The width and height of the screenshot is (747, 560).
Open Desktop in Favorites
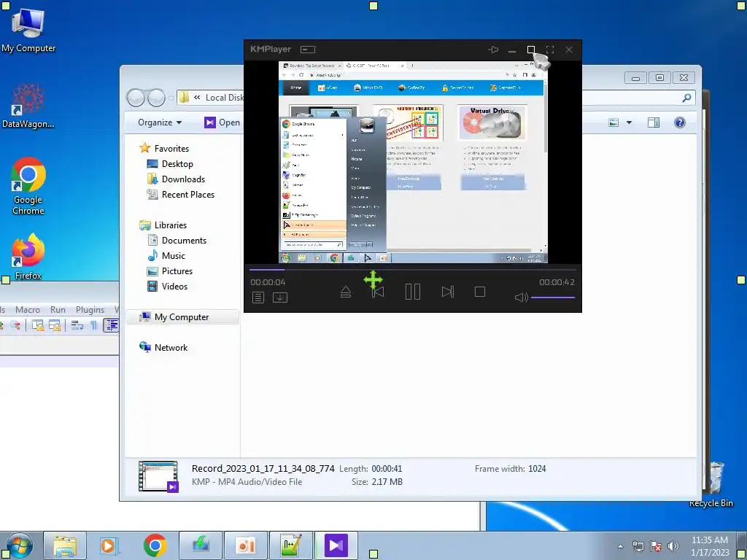click(x=177, y=164)
